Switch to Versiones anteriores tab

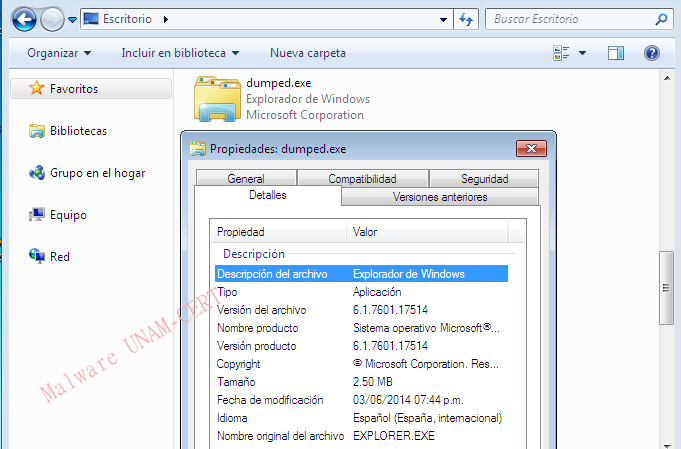click(x=440, y=197)
